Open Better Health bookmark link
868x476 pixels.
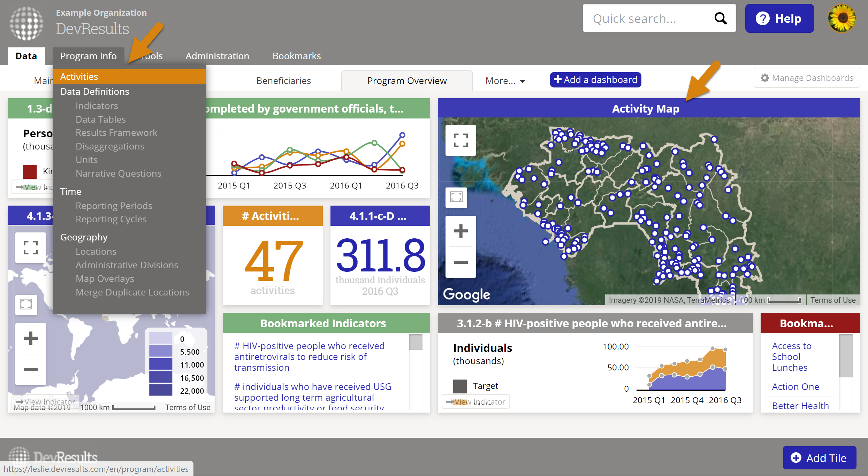point(800,406)
